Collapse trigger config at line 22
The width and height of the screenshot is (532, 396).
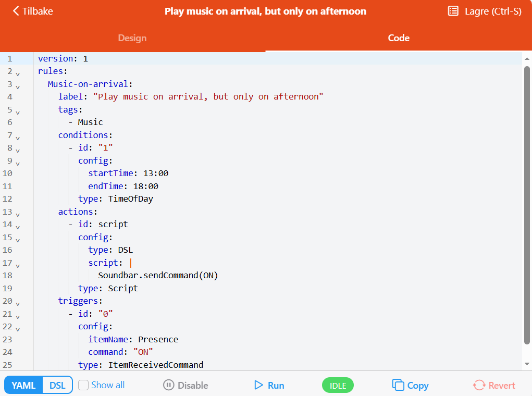pyautogui.click(x=18, y=329)
